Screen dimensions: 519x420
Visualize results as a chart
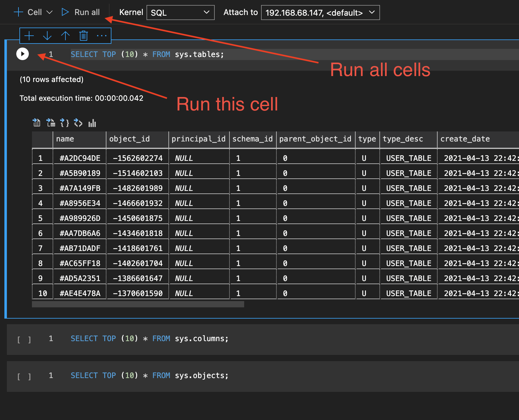tap(92, 123)
